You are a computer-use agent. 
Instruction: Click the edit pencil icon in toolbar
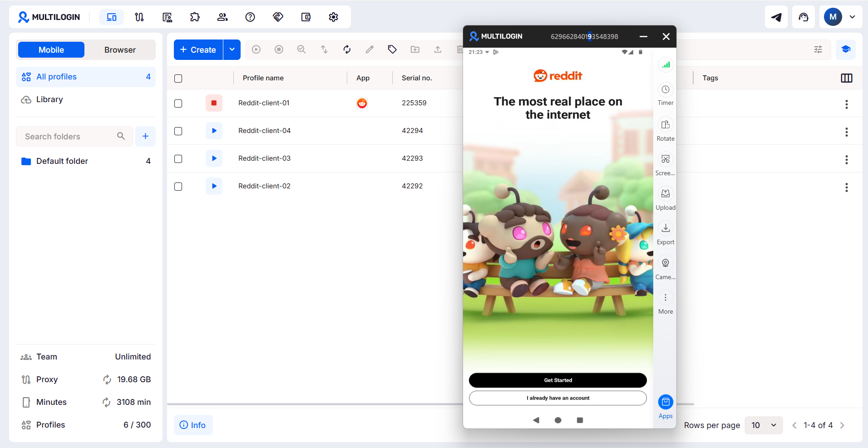(370, 49)
